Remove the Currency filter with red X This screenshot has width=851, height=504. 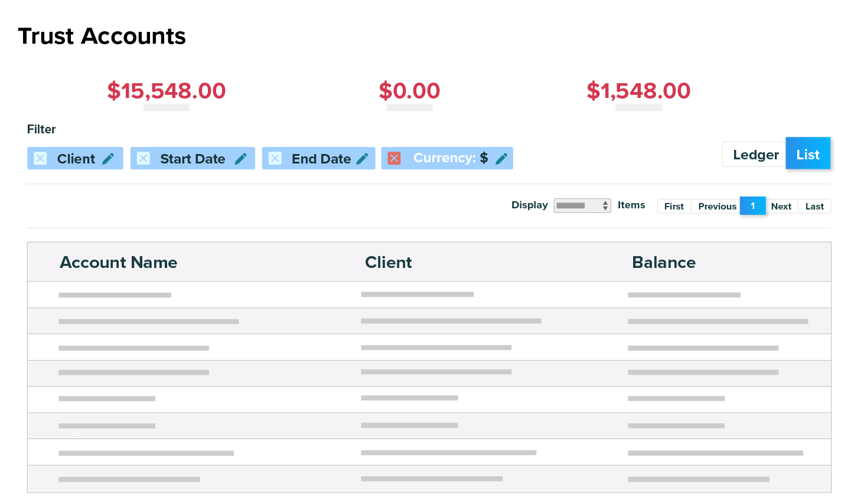[x=394, y=158]
